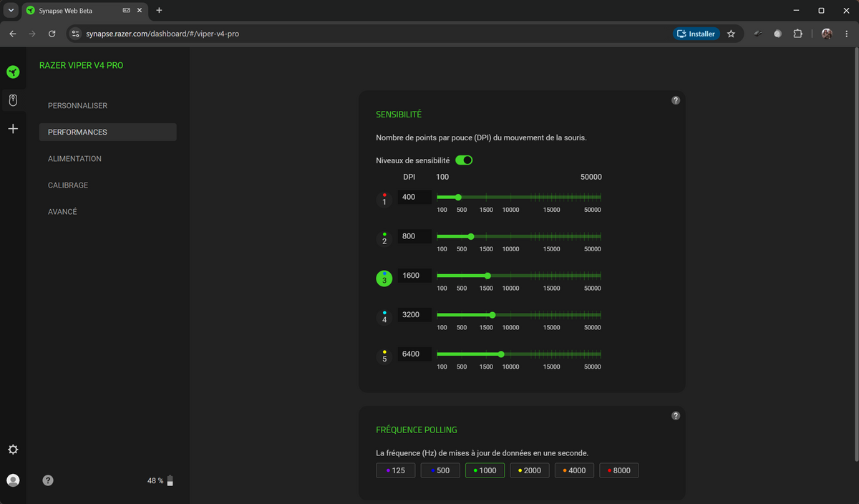This screenshot has height=504, width=859.
Task: Open the user account avatar icon
Action: click(x=13, y=480)
